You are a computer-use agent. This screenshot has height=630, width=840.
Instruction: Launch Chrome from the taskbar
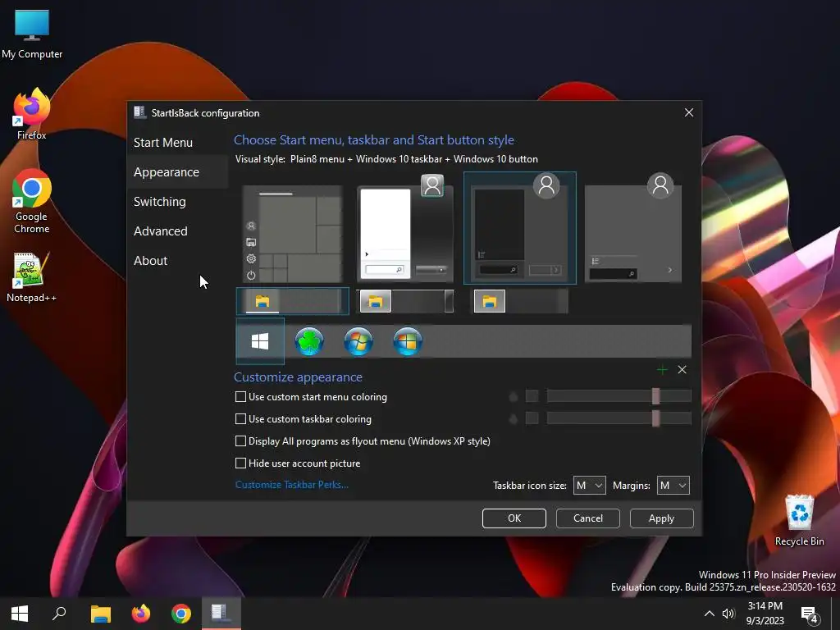(181, 614)
